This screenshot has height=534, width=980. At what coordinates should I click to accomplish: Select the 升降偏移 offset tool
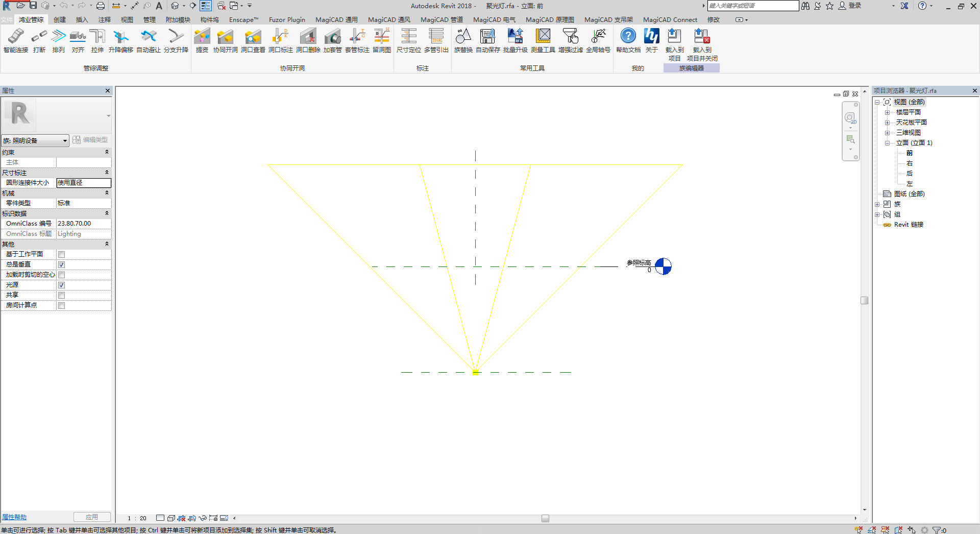[121, 41]
